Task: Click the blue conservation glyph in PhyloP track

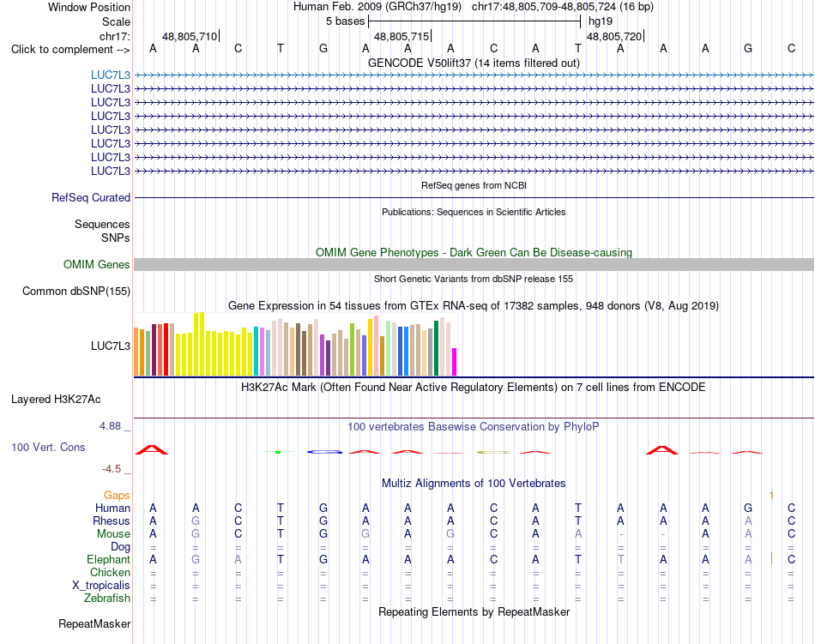Action: (324, 452)
